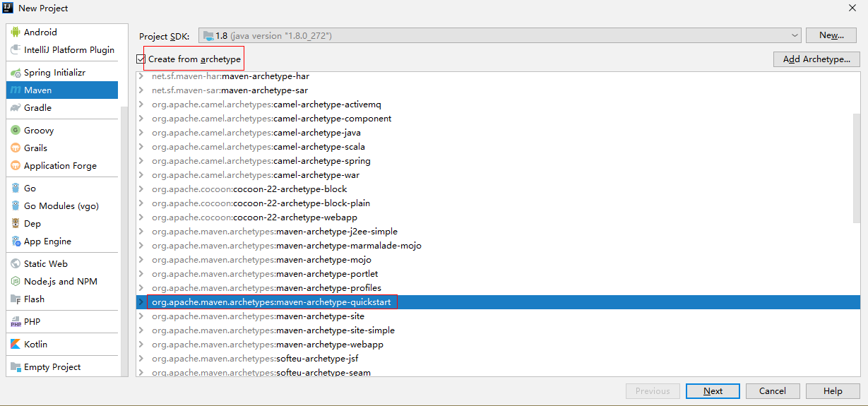Screen dimensions: 868x406
Task: Select maven-archetype-profiles archetype
Action: [x=498, y=288]
